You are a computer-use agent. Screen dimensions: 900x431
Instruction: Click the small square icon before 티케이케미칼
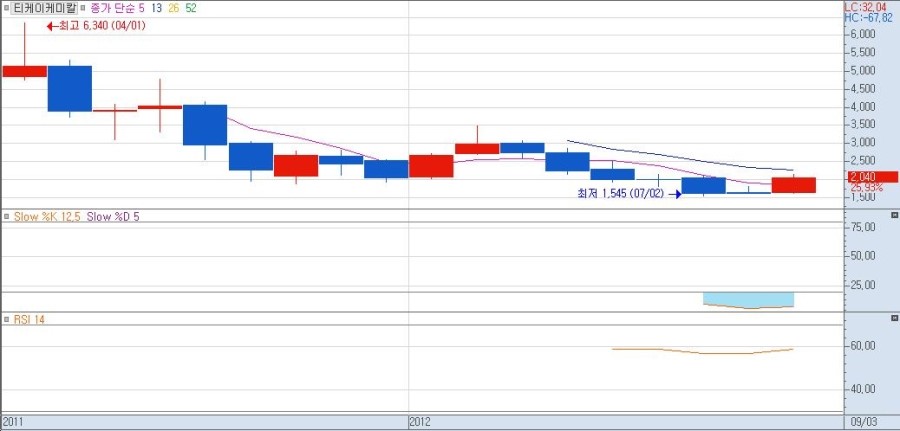6,8
